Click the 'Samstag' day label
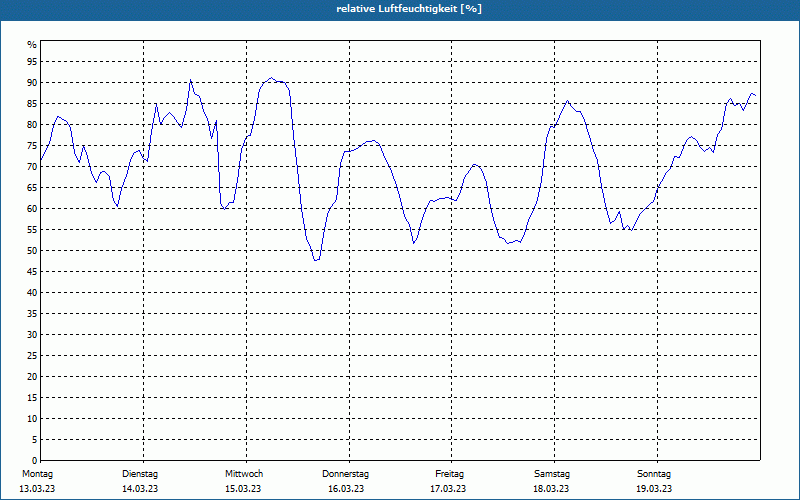The height and width of the screenshot is (500, 800). coord(552,474)
